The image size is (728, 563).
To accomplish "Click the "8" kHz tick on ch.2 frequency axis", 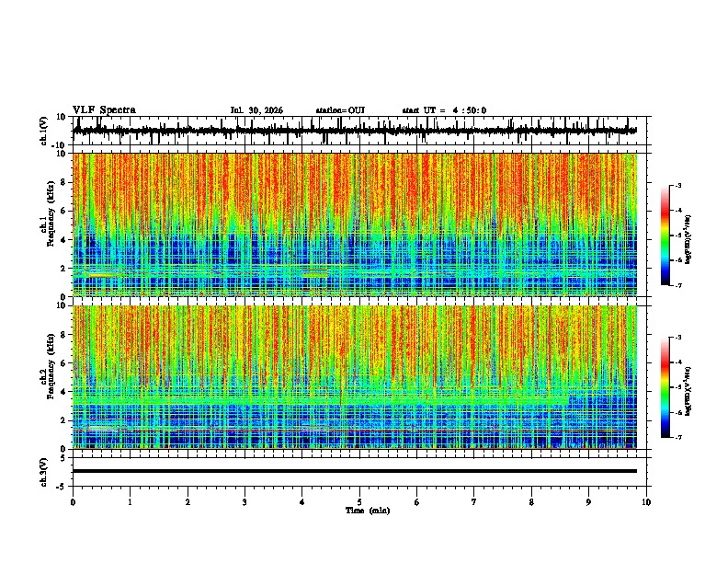I will pos(63,335).
